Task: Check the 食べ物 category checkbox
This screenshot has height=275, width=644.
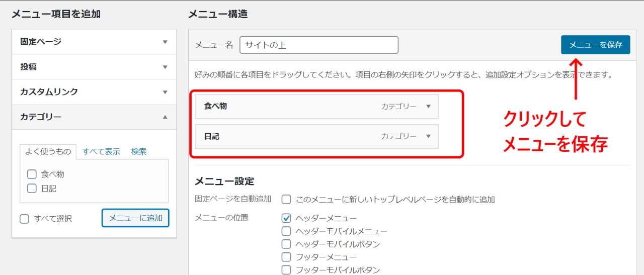Action: (32, 174)
